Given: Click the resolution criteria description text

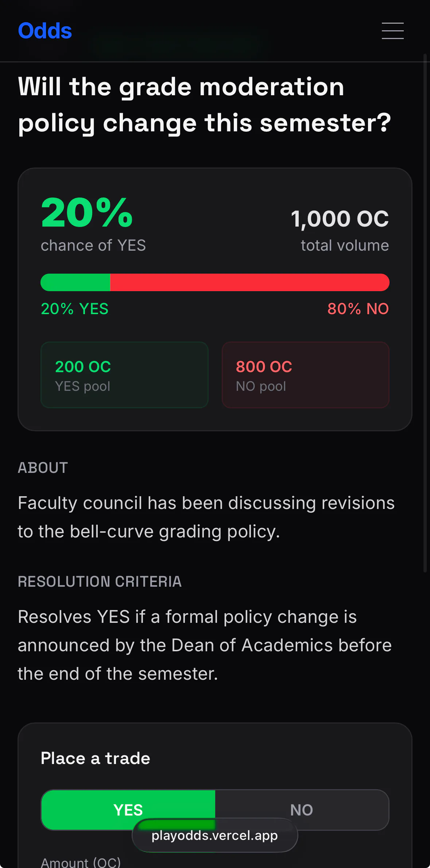Looking at the screenshot, I should (x=205, y=645).
